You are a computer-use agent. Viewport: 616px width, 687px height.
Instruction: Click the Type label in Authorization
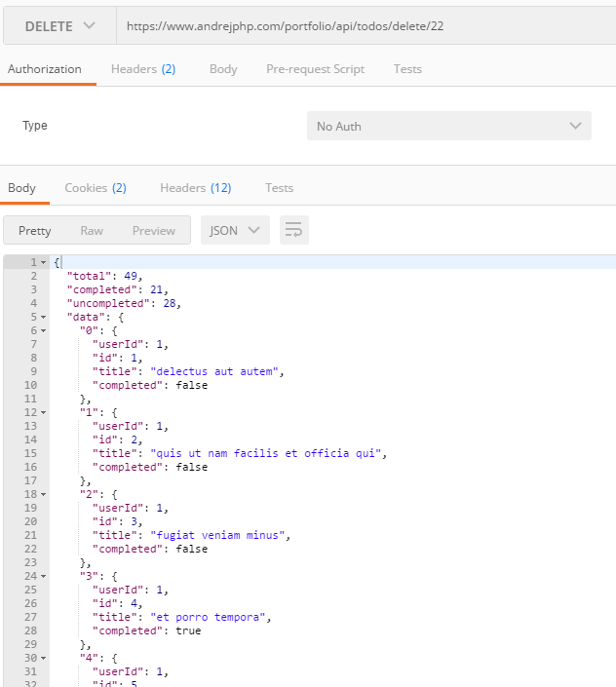(35, 126)
